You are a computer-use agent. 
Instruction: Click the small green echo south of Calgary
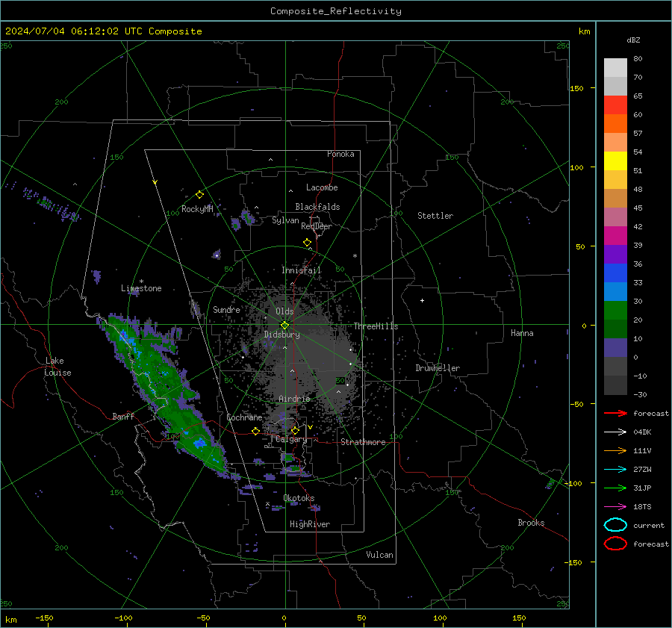(x=289, y=458)
